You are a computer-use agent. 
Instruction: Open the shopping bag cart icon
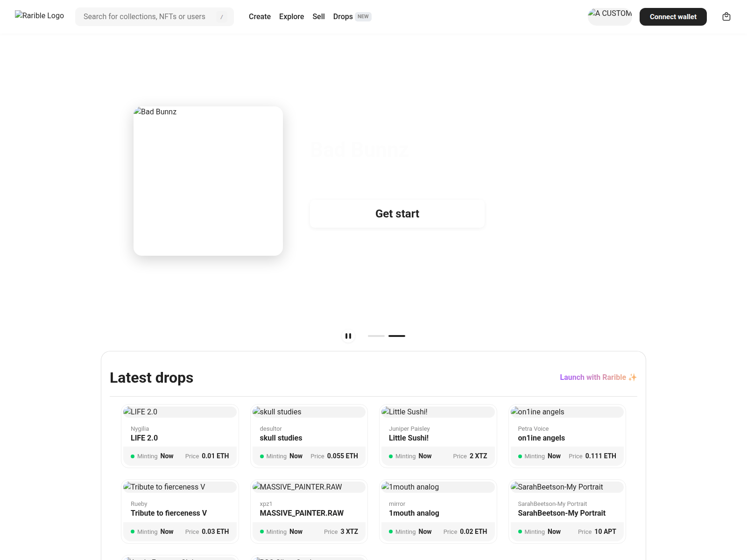pyautogui.click(x=726, y=17)
